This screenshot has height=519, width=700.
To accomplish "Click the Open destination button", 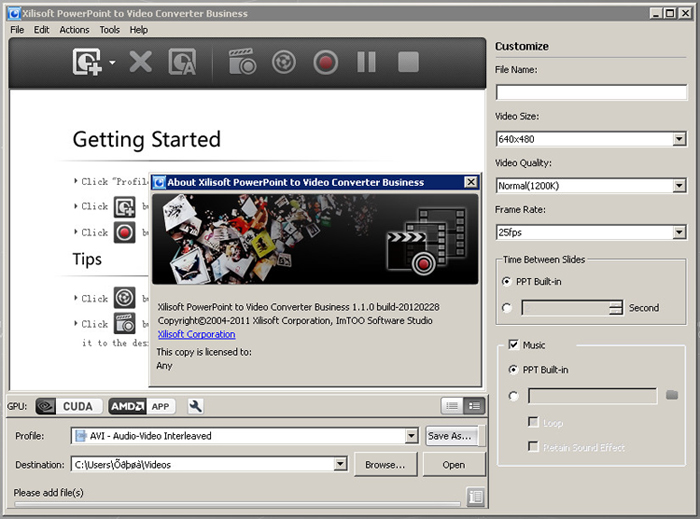I will point(454,465).
